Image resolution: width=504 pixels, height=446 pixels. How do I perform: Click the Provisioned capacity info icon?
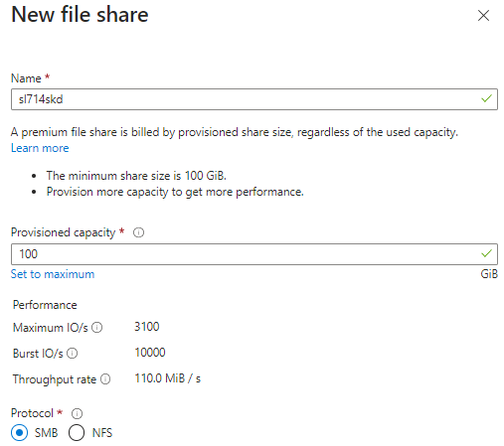(x=138, y=232)
